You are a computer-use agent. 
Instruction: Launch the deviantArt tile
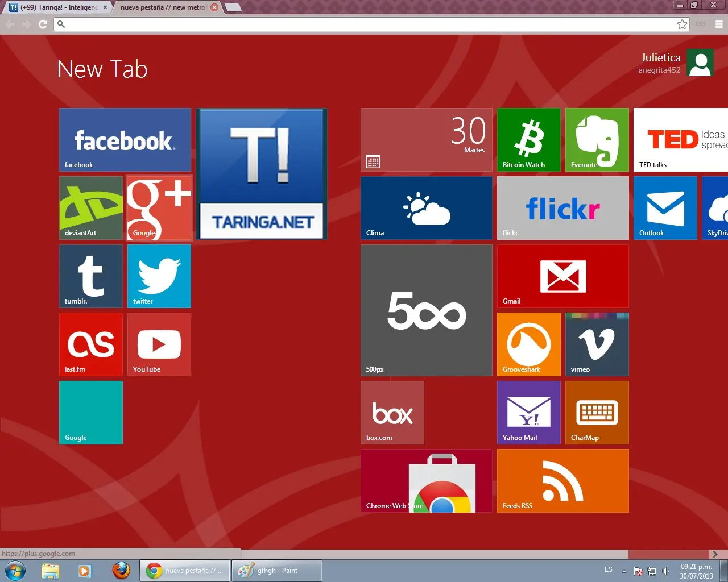click(x=91, y=208)
